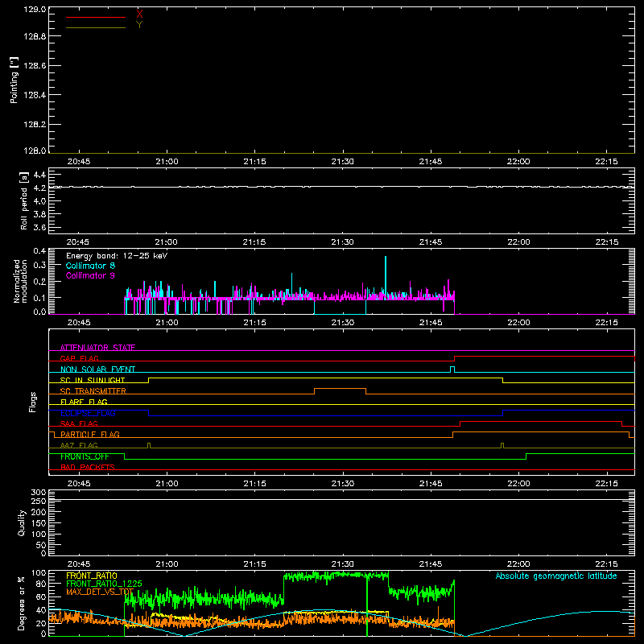644x644 pixels.
Task: Click the 129.0 tick label on Pointing axis
Action: [35, 10]
